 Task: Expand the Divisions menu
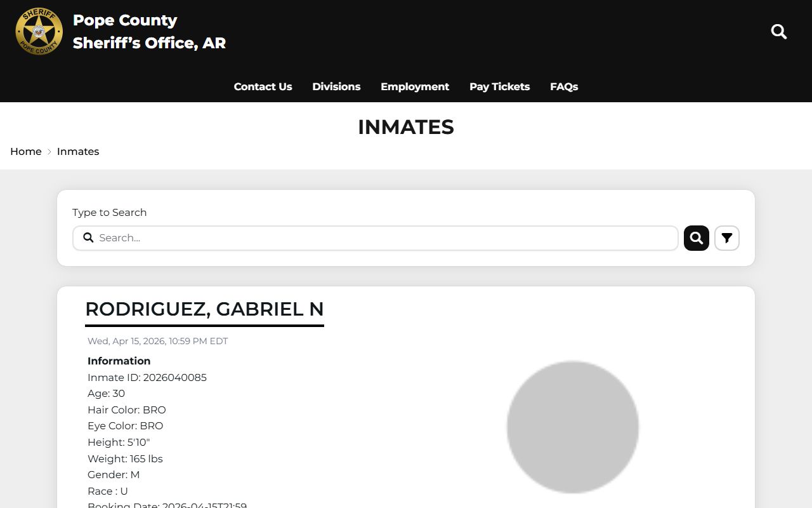point(336,87)
